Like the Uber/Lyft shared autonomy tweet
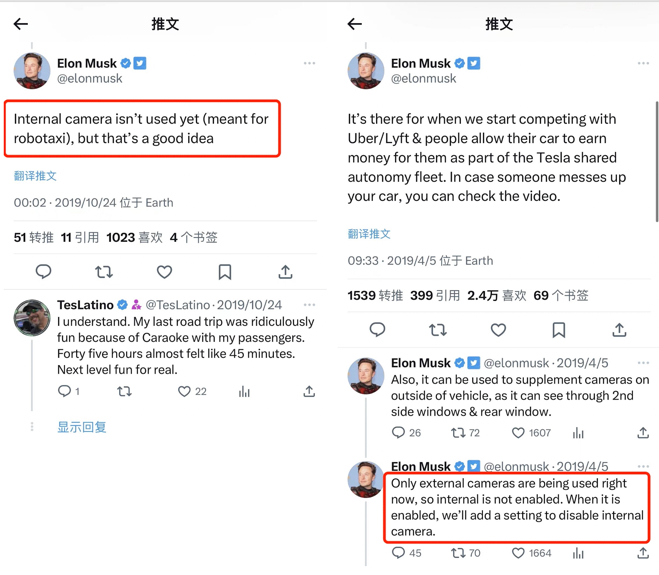 click(498, 330)
